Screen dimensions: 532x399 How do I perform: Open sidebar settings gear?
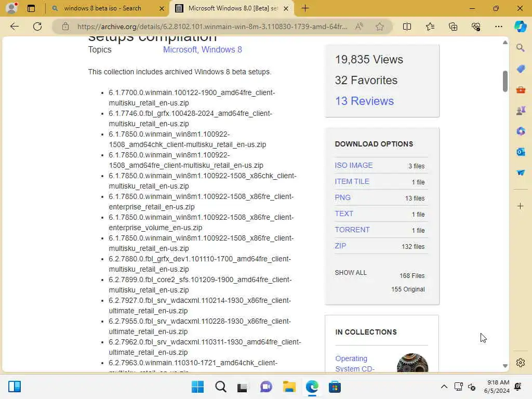pos(521,363)
